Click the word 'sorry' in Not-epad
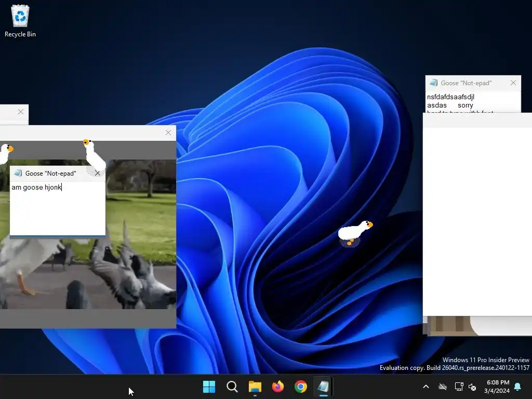Image resolution: width=532 pixels, height=399 pixels. point(465,105)
